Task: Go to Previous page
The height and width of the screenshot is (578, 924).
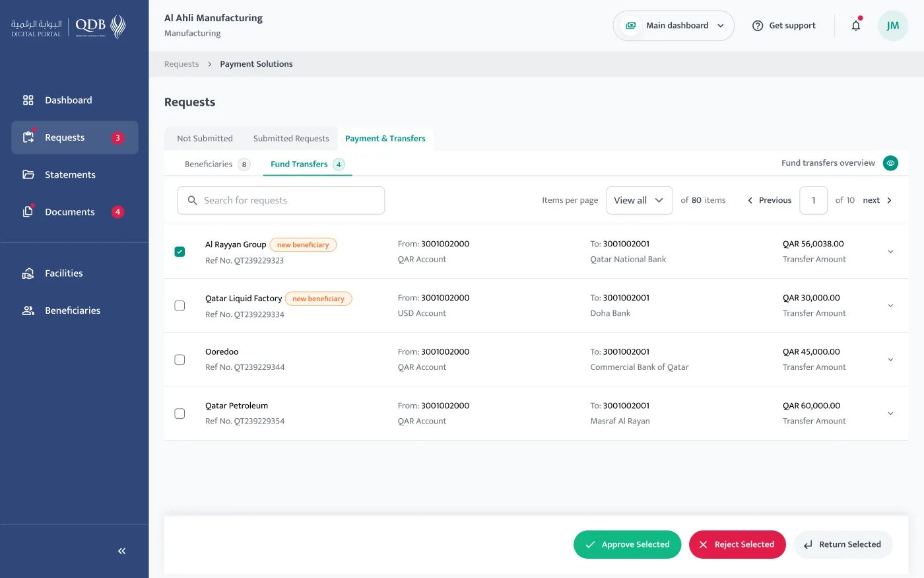Action: pos(769,200)
